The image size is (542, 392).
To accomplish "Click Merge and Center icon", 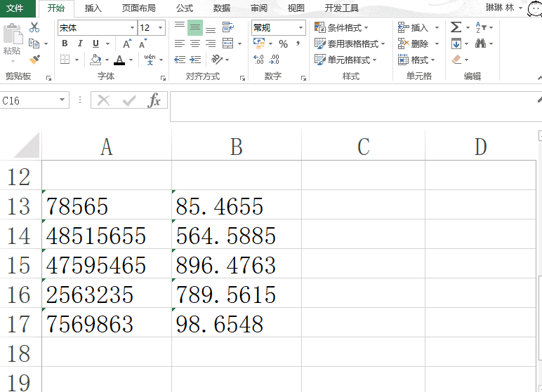I will tap(227, 43).
